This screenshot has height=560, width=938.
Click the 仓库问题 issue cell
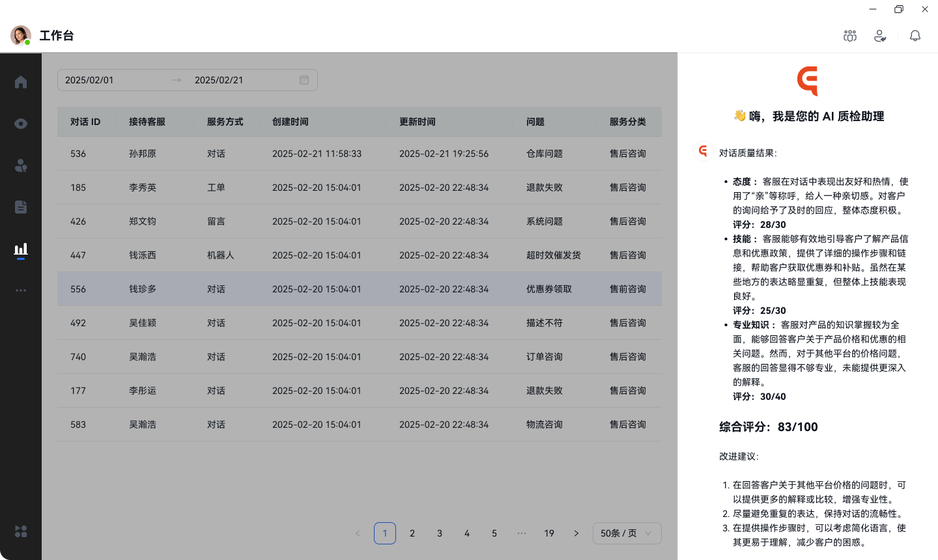tap(545, 154)
